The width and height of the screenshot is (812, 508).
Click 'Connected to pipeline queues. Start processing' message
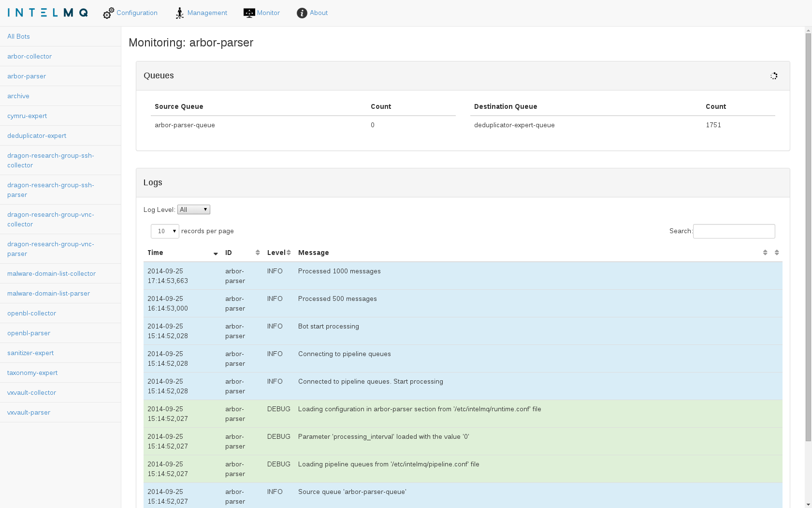tap(371, 381)
